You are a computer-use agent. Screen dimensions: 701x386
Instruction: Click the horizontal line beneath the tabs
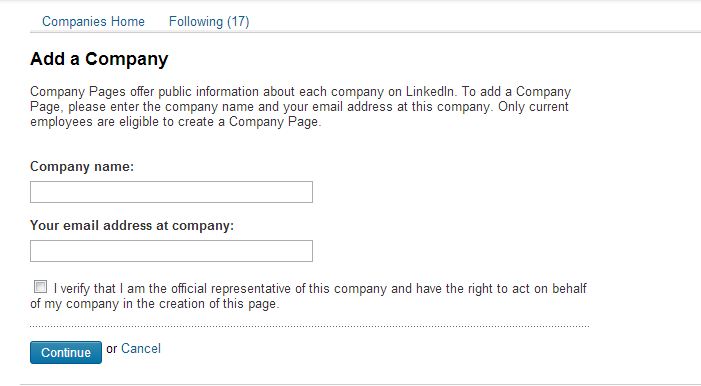pos(365,32)
